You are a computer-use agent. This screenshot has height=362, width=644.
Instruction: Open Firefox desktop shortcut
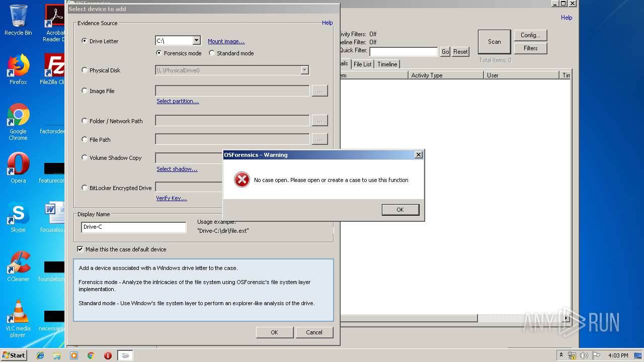pos(18,69)
